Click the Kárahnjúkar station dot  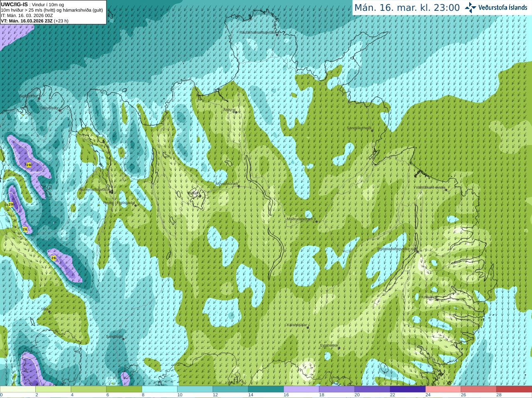coord(308,327)
